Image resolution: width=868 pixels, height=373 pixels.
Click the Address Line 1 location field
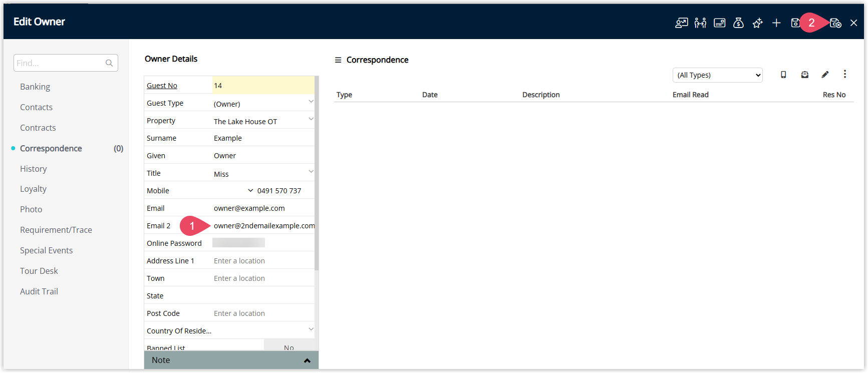[263, 261]
